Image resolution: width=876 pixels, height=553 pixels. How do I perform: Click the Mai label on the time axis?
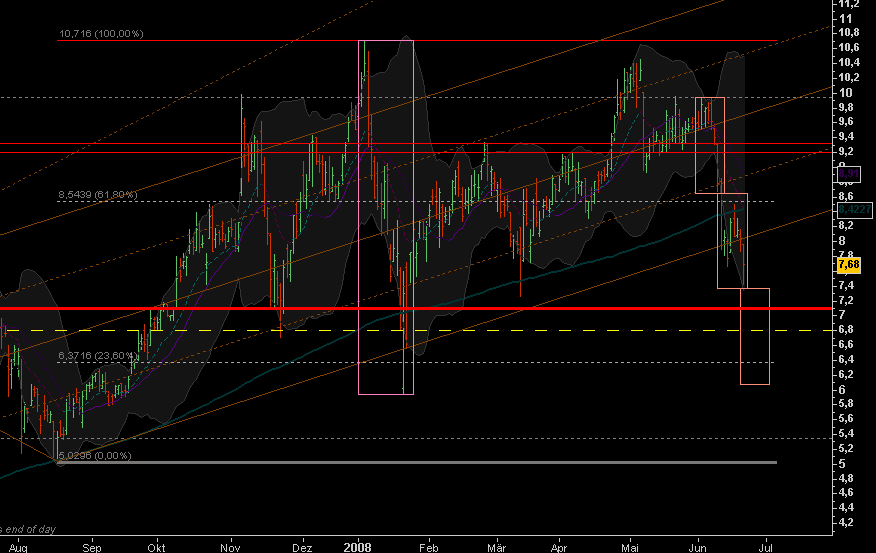click(630, 547)
